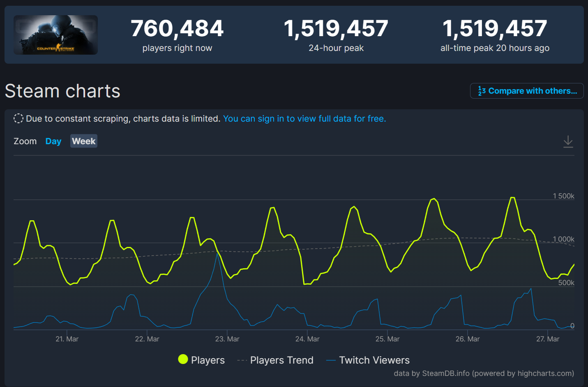Click the chart download arrow icon

pyautogui.click(x=568, y=141)
